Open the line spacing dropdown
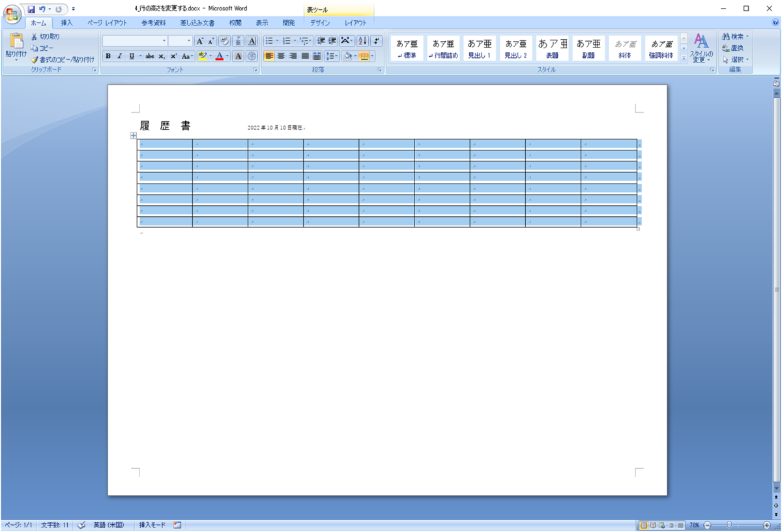782x532 pixels. point(332,56)
